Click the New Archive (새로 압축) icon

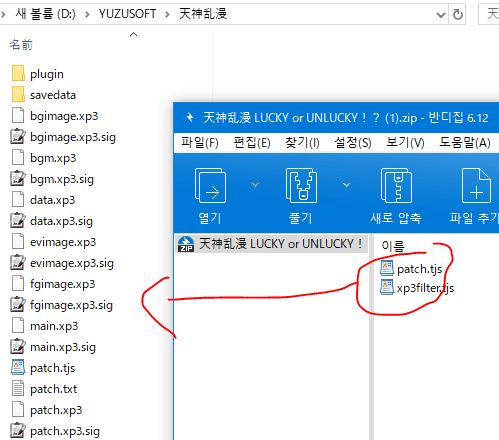click(396, 186)
